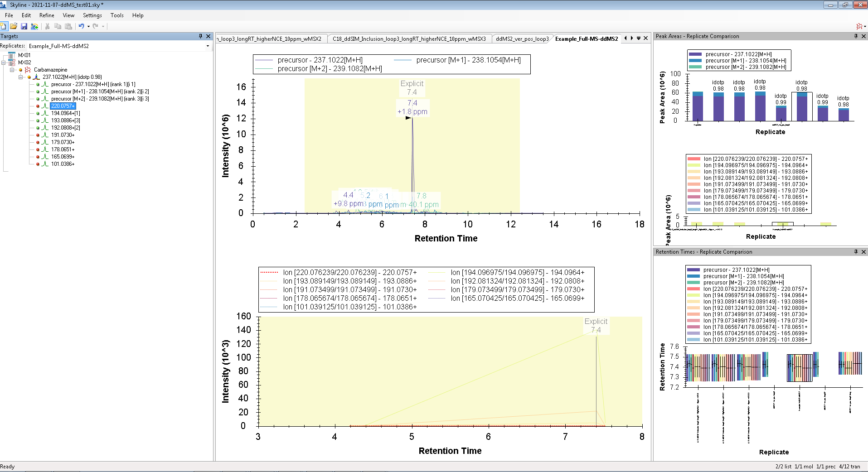Save the document with the floppy disk icon
This screenshot has height=472, width=868.
tap(24, 26)
